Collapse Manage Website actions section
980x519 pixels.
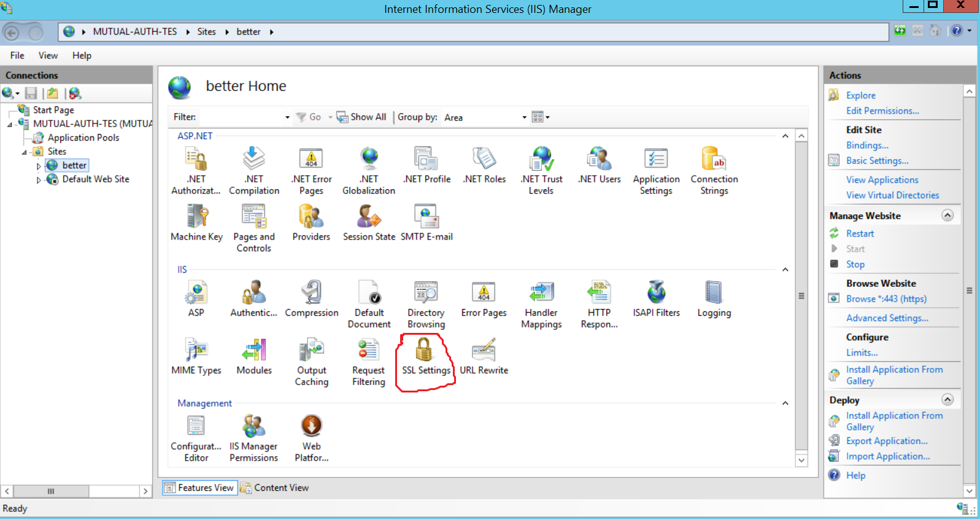tap(947, 216)
